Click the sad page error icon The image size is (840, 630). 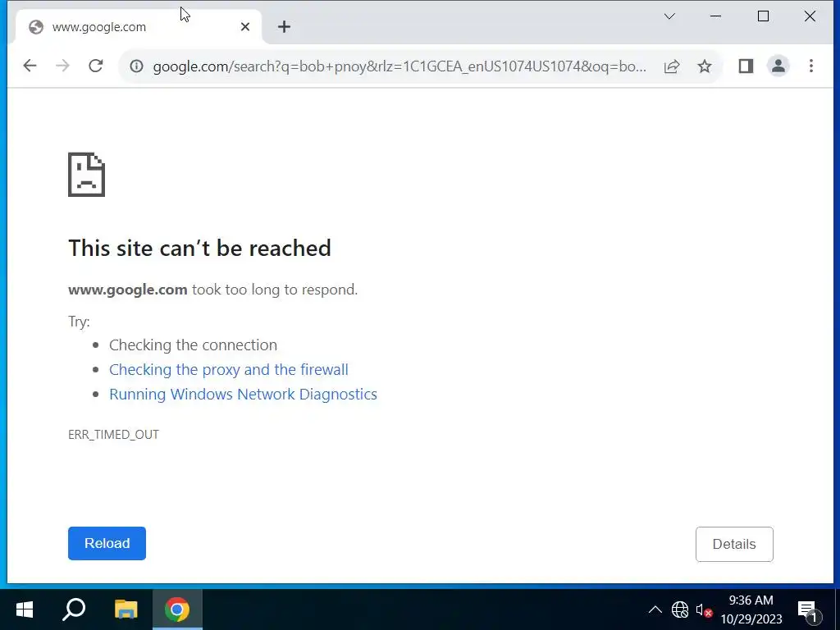pyautogui.click(x=86, y=175)
